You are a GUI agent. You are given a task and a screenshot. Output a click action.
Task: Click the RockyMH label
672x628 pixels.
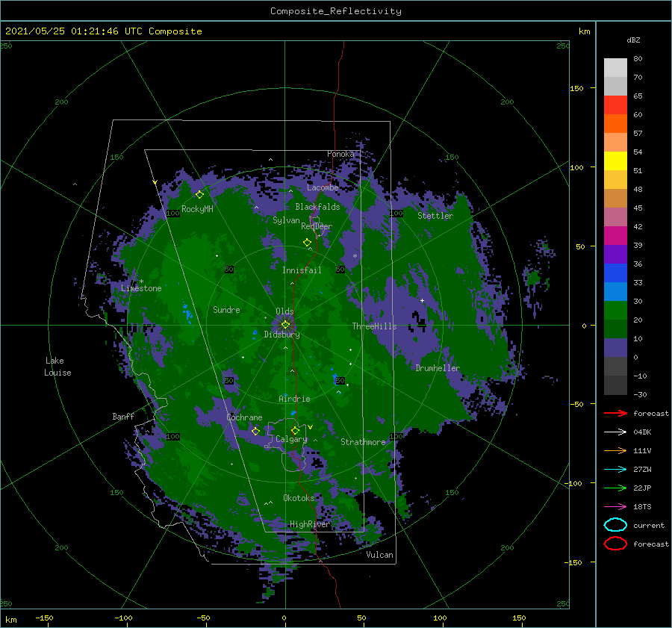click(197, 209)
